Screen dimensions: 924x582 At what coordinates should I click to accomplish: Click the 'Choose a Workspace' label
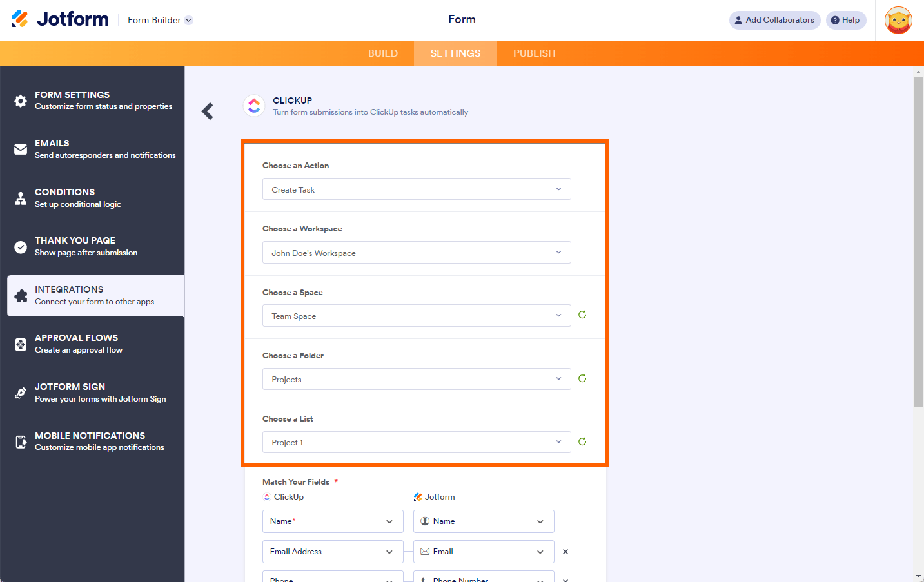click(302, 229)
